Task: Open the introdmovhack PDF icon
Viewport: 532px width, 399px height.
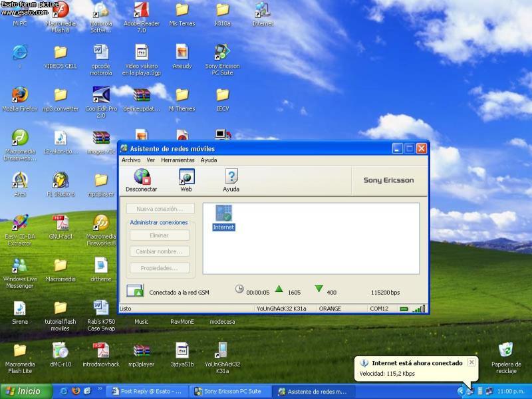Action: (101, 355)
